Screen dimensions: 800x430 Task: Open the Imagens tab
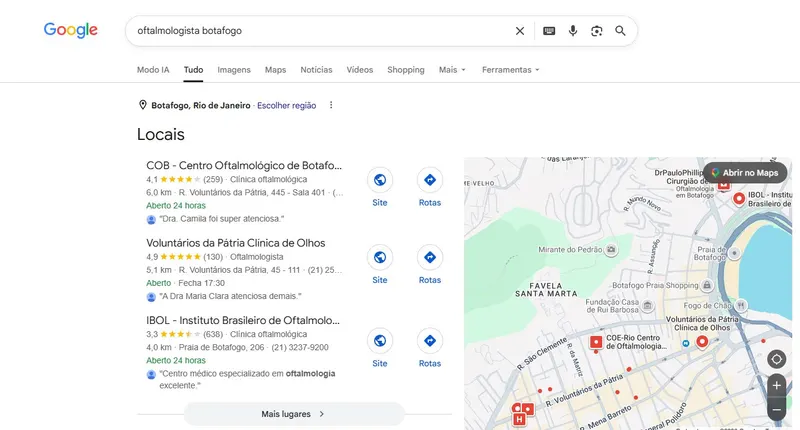(234, 70)
